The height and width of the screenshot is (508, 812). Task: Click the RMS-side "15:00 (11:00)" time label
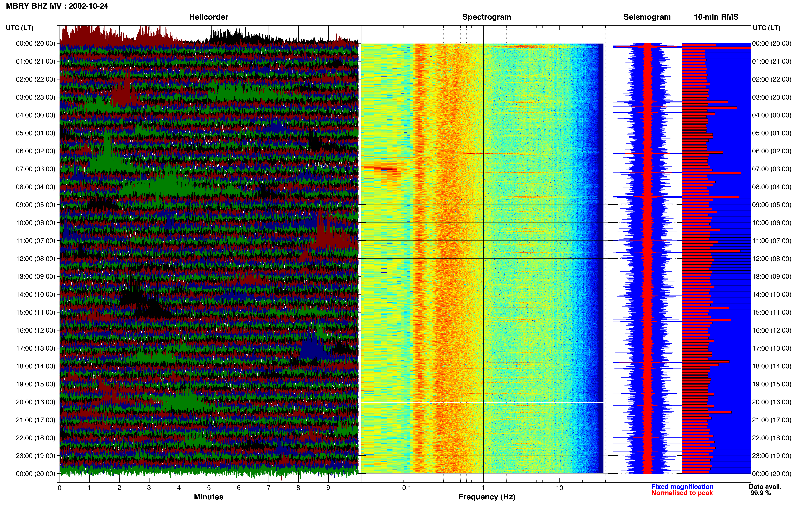coord(772,312)
